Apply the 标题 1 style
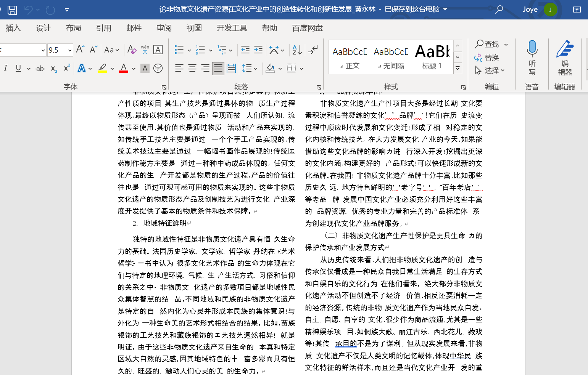This screenshot has height=375, width=588. 432,58
